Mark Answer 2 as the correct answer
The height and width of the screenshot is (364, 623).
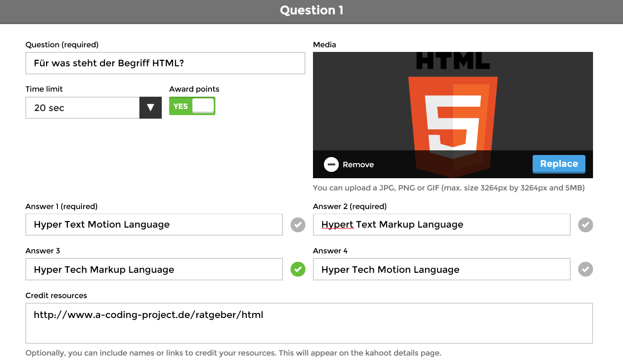point(585,225)
